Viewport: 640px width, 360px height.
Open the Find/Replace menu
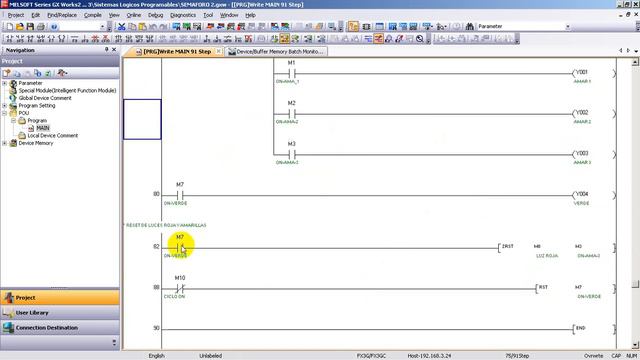point(62,15)
